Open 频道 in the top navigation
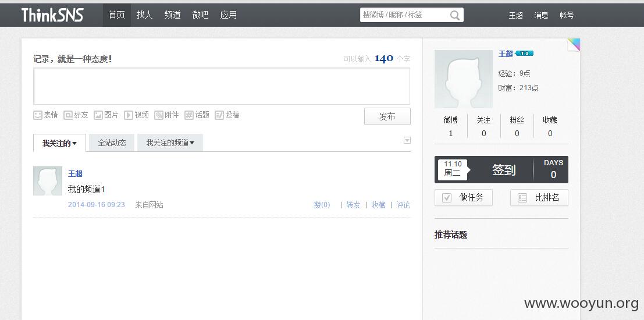Viewport: 644px width, 320px height. 173,15
